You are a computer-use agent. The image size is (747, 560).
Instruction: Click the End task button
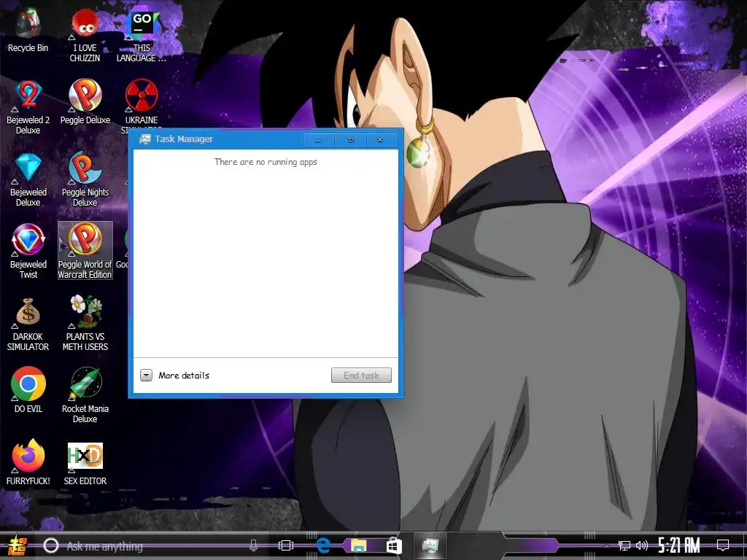coord(361,376)
